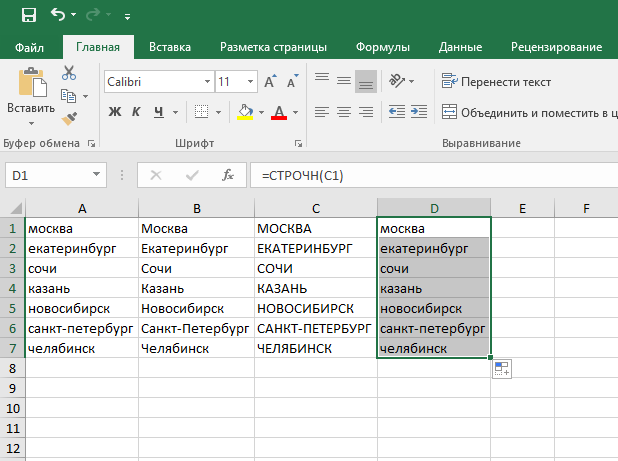Image resolution: width=618 pixels, height=461 pixels.
Task: Switch to the Главная tab
Action: [x=98, y=47]
